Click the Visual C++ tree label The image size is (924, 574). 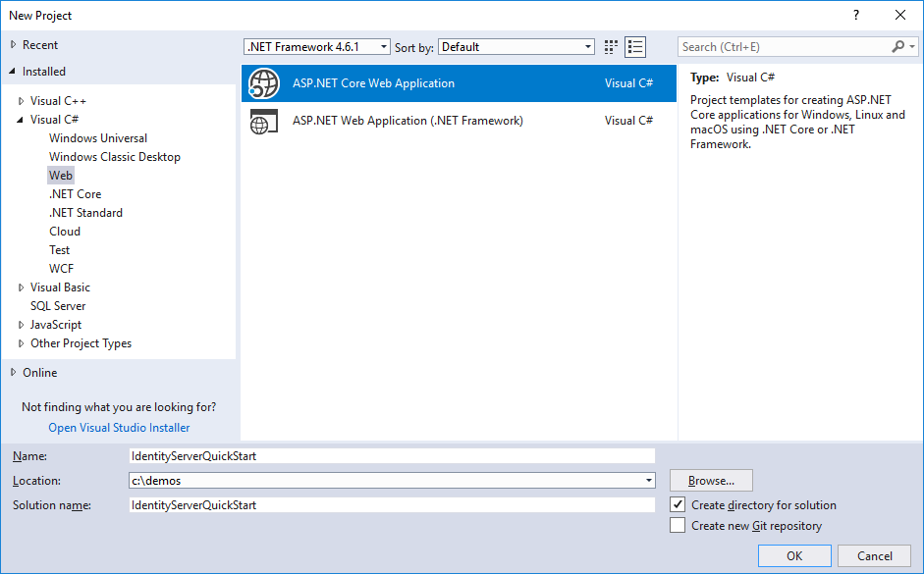point(58,101)
